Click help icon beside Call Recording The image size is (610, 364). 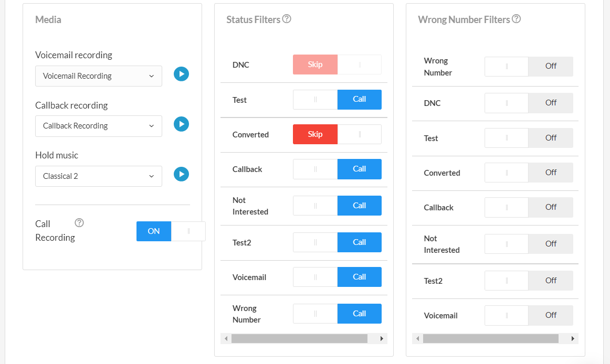(x=79, y=223)
